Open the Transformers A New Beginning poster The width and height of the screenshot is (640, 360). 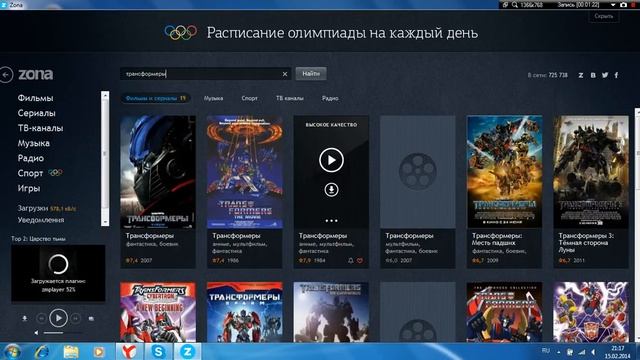[158, 312]
